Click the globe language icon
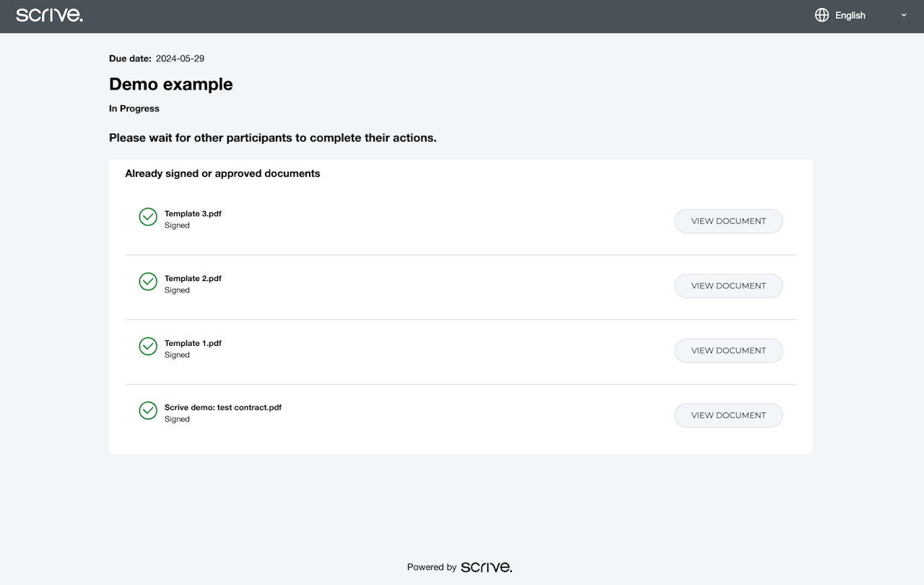The width and height of the screenshot is (924, 585). tap(821, 15)
